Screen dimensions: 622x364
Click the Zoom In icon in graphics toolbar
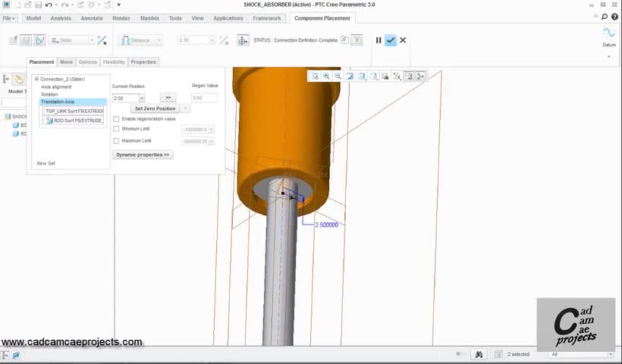326,76
